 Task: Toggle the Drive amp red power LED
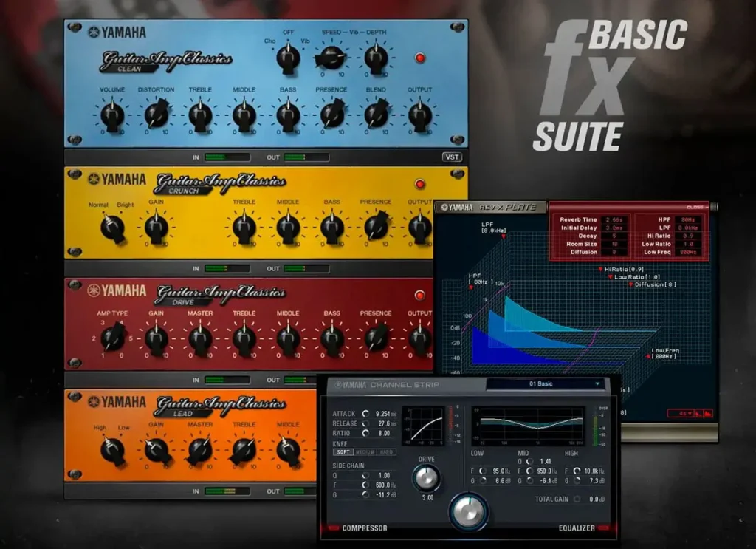420,296
